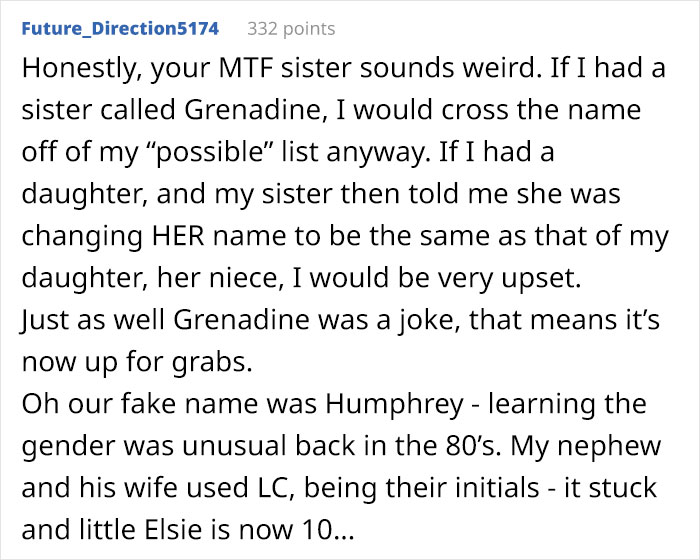Image resolution: width=700 pixels, height=560 pixels.
Task: Open the Future_Direction5174 user profile link
Action: (119, 28)
